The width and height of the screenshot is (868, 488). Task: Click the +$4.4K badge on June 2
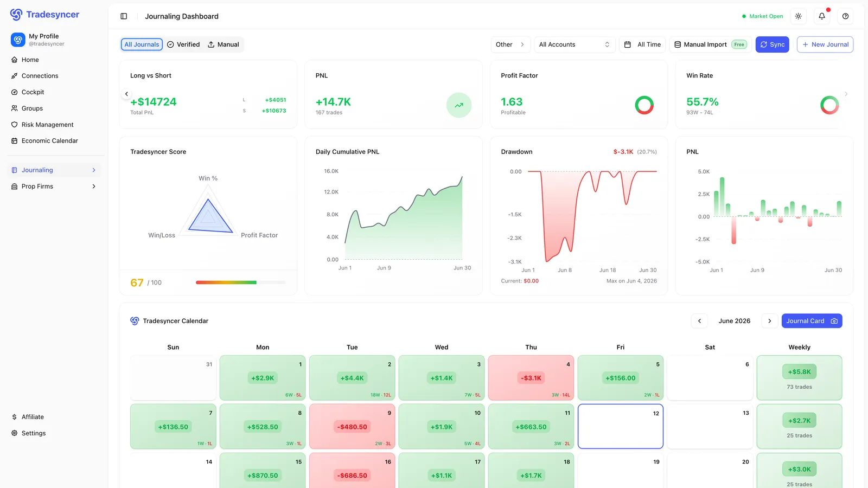[x=352, y=378]
